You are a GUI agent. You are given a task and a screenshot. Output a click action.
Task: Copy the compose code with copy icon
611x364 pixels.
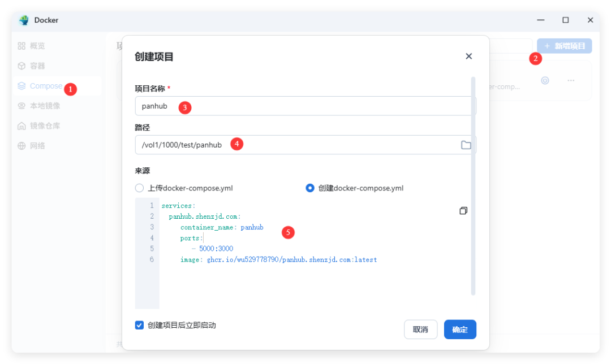pyautogui.click(x=463, y=211)
